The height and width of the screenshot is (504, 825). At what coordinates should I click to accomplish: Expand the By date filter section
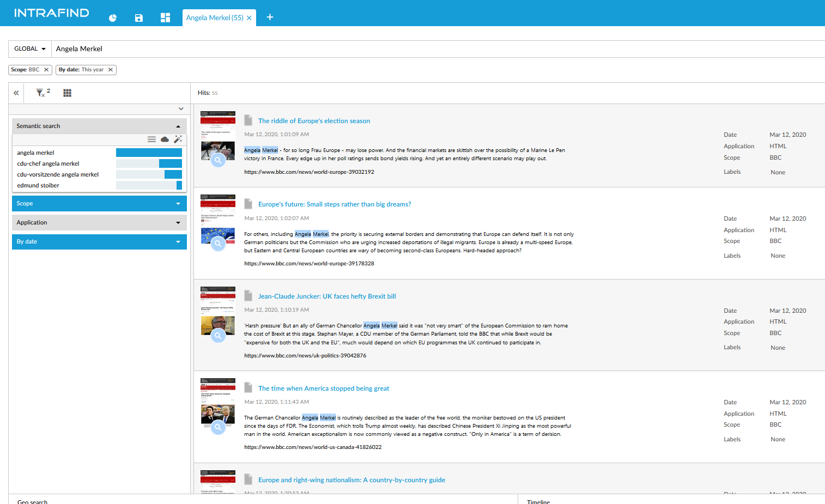(99, 241)
